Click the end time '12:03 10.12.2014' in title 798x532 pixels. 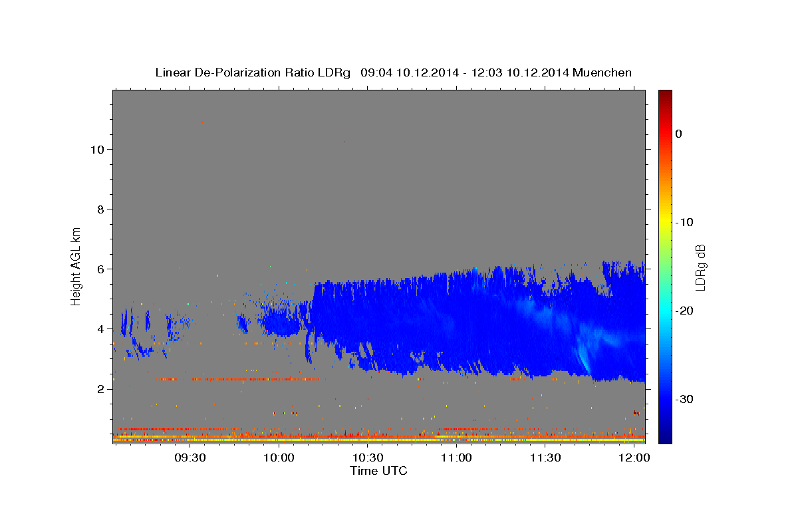[520, 72]
